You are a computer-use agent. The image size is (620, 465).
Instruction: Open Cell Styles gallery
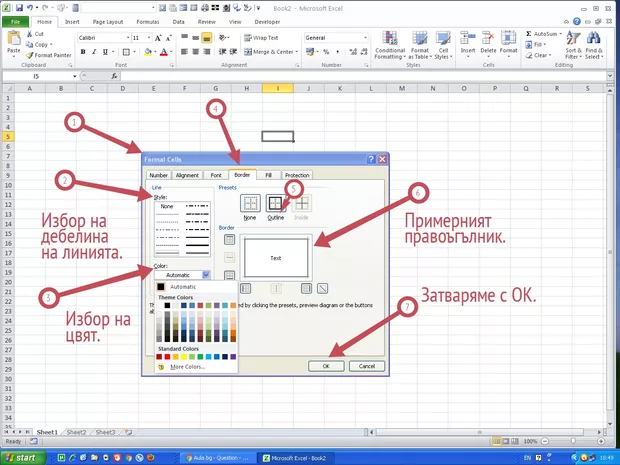click(443, 45)
